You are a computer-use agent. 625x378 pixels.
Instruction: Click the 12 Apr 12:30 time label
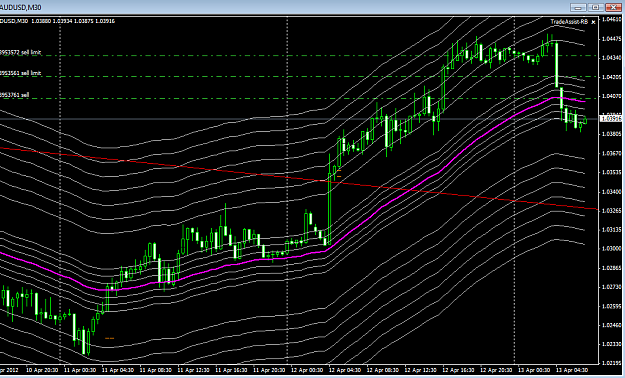(x=421, y=370)
